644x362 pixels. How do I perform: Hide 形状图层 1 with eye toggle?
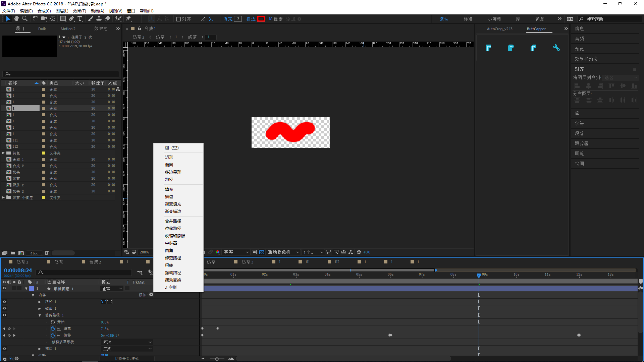click(4, 288)
